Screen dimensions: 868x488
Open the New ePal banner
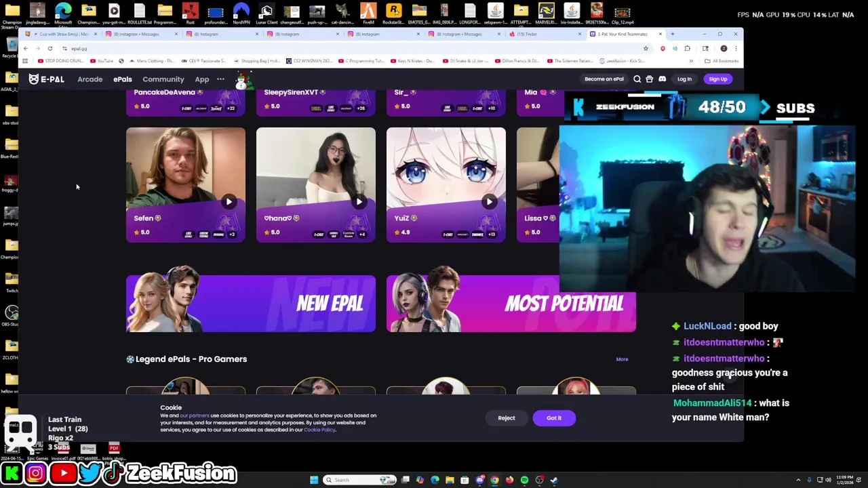[x=250, y=304]
